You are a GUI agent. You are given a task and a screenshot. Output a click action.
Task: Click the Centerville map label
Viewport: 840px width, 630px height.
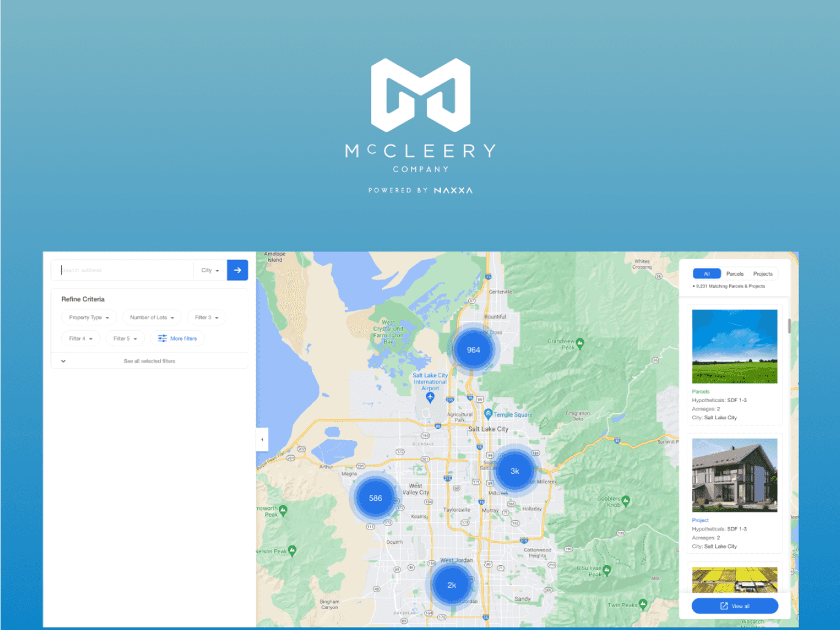[x=500, y=292]
